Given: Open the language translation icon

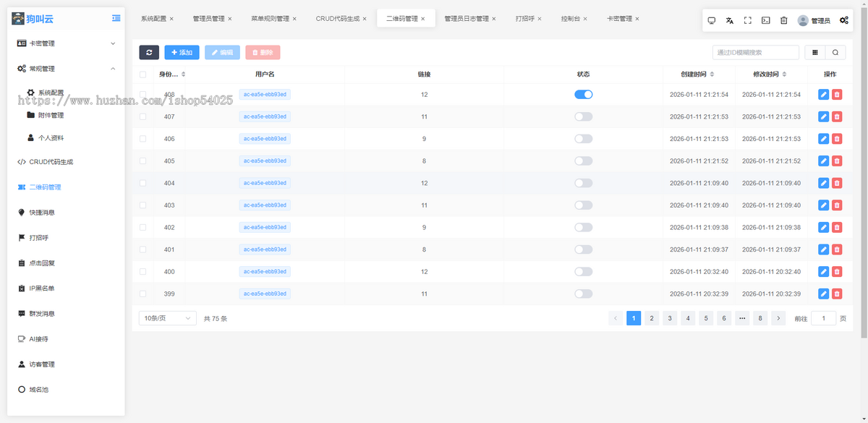Looking at the screenshot, I should [x=730, y=21].
